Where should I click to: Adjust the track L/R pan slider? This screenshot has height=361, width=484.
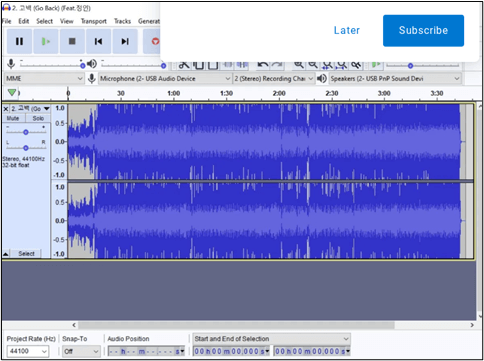pyautogui.click(x=26, y=148)
